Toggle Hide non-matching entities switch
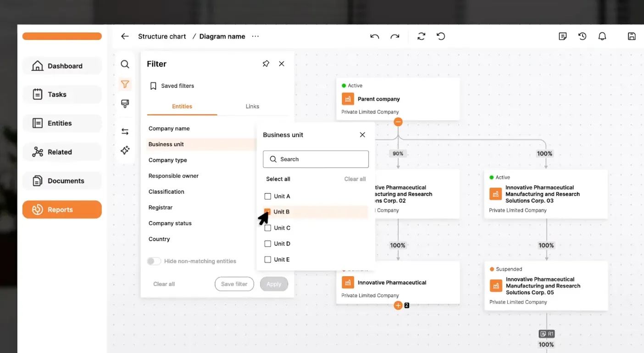Viewport: 644px width, 353px height. click(x=154, y=261)
